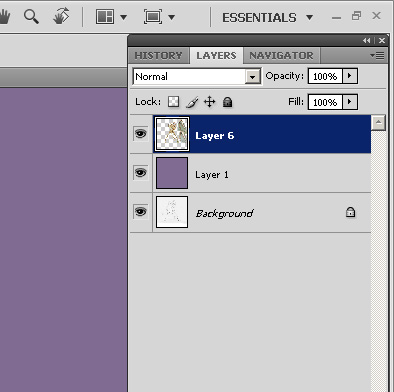Enable lock position move icon
The width and height of the screenshot is (394, 392).
[209, 102]
